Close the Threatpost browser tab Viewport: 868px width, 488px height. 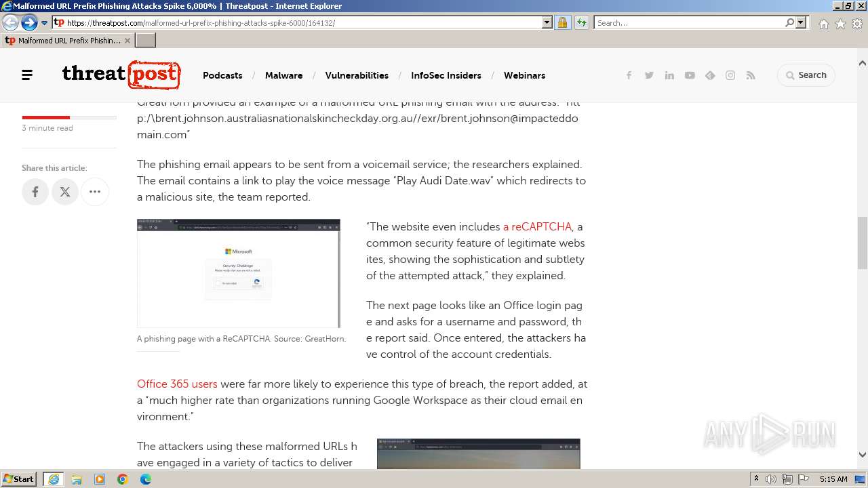click(127, 41)
